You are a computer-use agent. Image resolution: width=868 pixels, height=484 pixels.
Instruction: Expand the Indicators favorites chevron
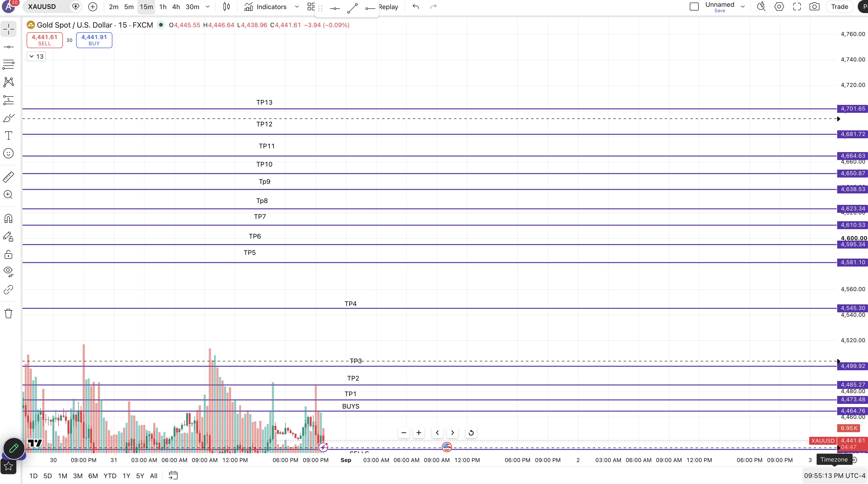point(297,7)
